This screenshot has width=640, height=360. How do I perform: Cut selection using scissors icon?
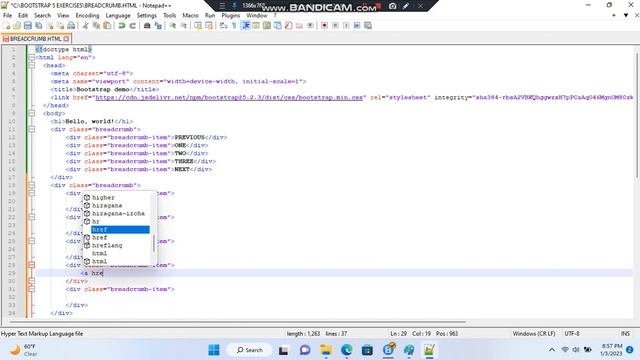[x=85, y=25]
